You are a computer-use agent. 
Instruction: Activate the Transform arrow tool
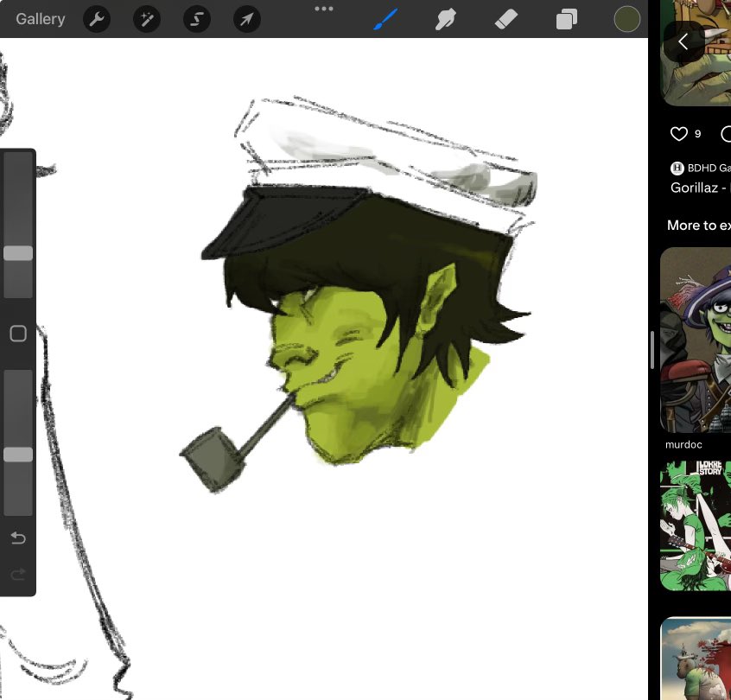[x=246, y=19]
